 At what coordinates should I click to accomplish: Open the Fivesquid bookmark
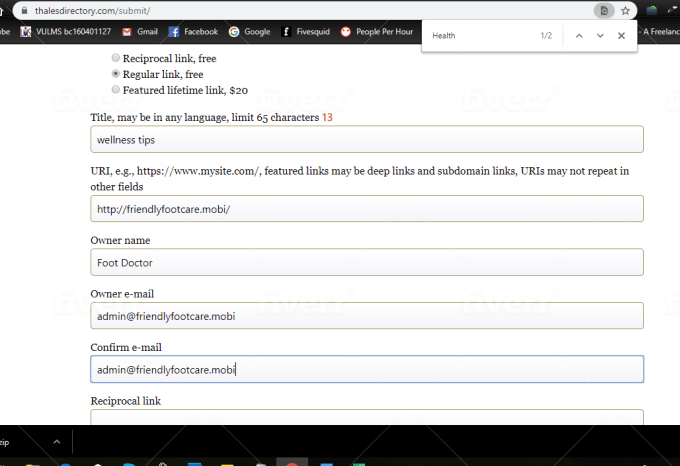click(x=305, y=32)
